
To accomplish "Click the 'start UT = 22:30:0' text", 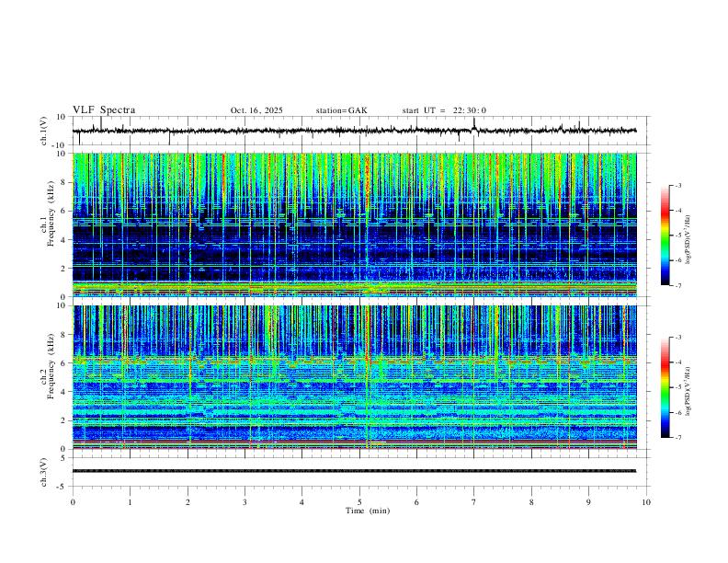I will click(444, 110).
